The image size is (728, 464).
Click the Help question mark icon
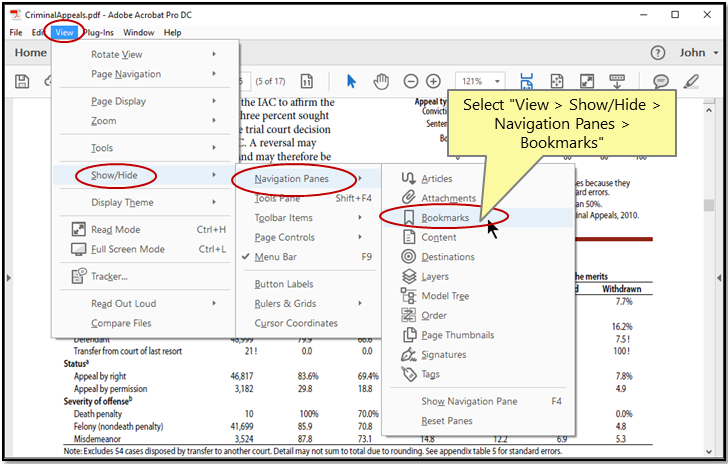coord(657,52)
